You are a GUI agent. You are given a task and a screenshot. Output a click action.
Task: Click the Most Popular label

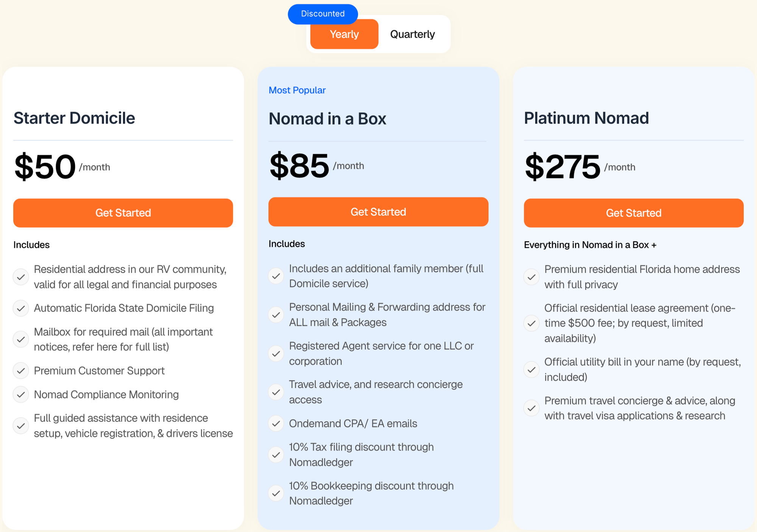coord(297,90)
